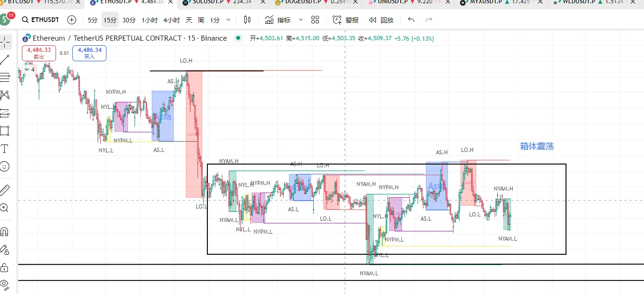Open the indicator templates grid icon
This screenshot has width=644, height=294.
pyautogui.click(x=315, y=20)
